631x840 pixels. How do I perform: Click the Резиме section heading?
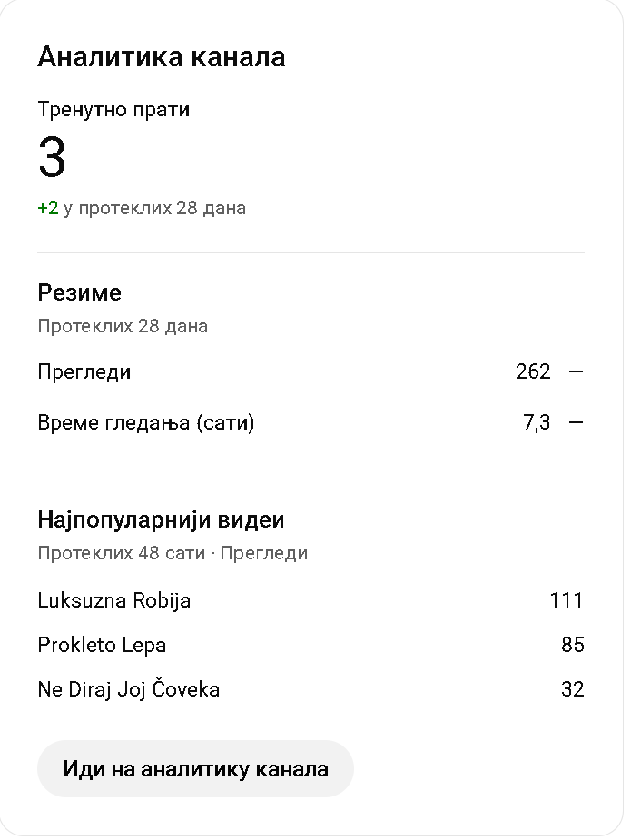pyautogui.click(x=80, y=292)
